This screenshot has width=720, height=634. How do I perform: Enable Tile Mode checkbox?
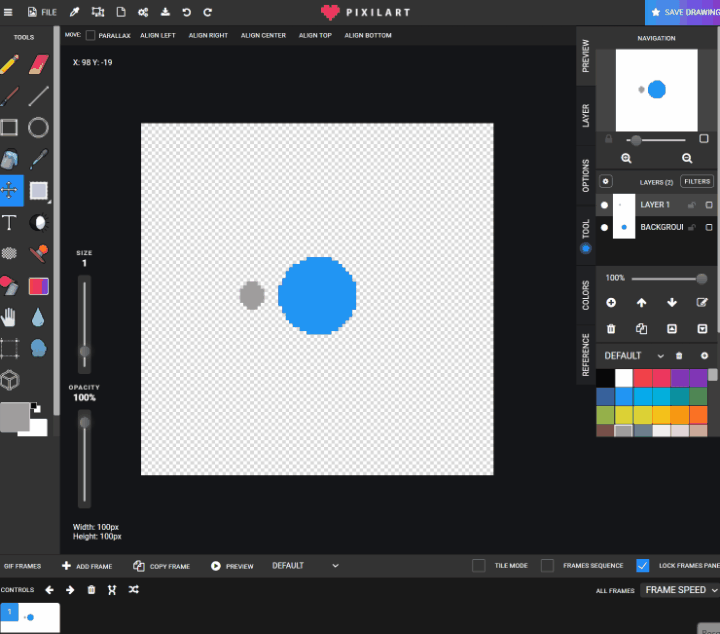[x=478, y=566]
